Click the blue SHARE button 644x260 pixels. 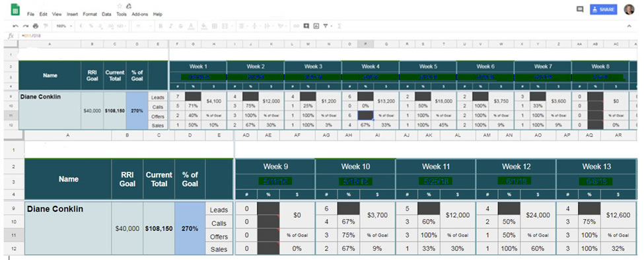coord(603,9)
